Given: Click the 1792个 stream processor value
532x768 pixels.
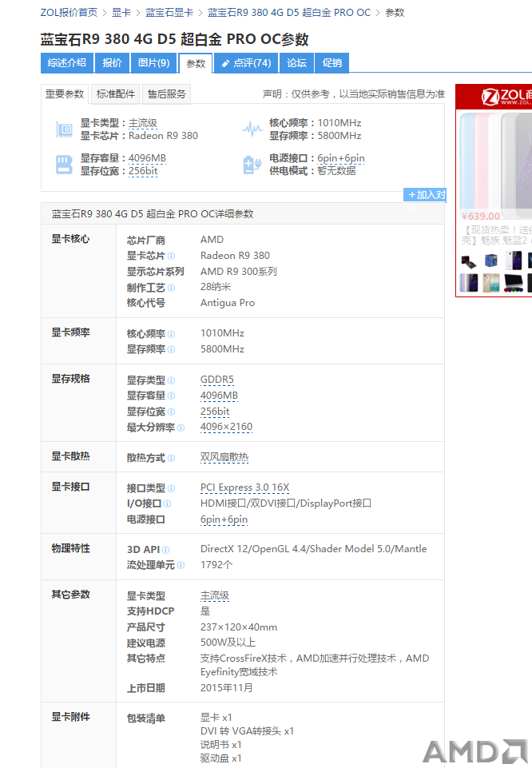Looking at the screenshot, I should (x=216, y=565).
